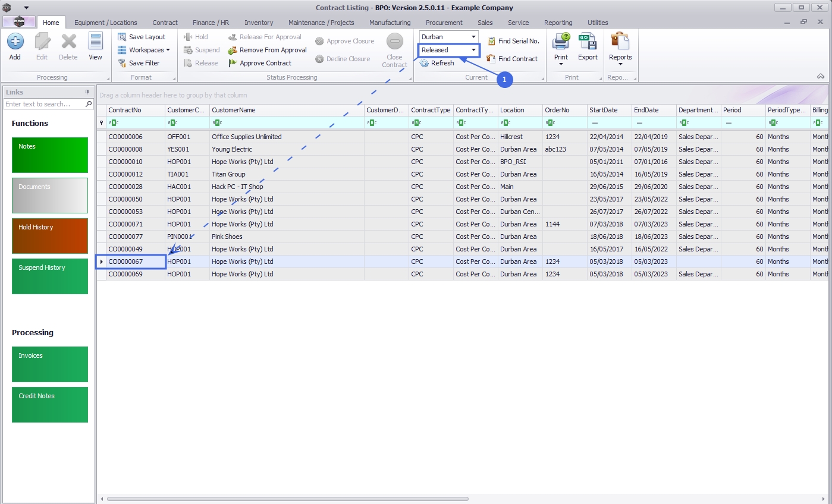This screenshot has height=504, width=832.
Task: Switch to the Reporting tab
Action: point(558,23)
